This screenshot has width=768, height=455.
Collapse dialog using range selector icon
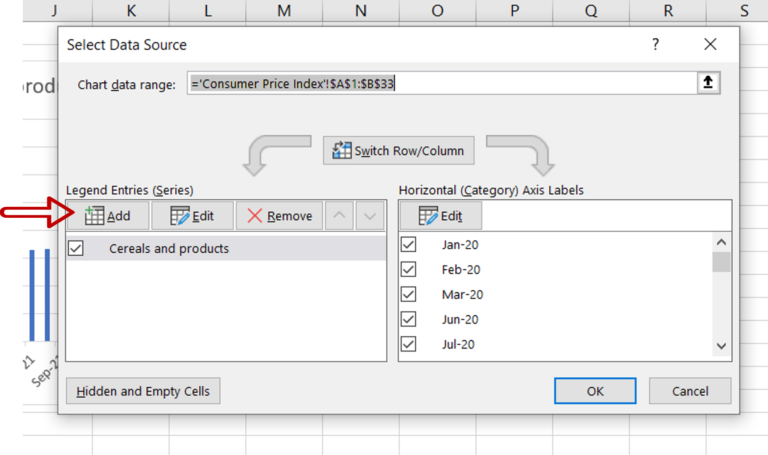[x=708, y=84]
